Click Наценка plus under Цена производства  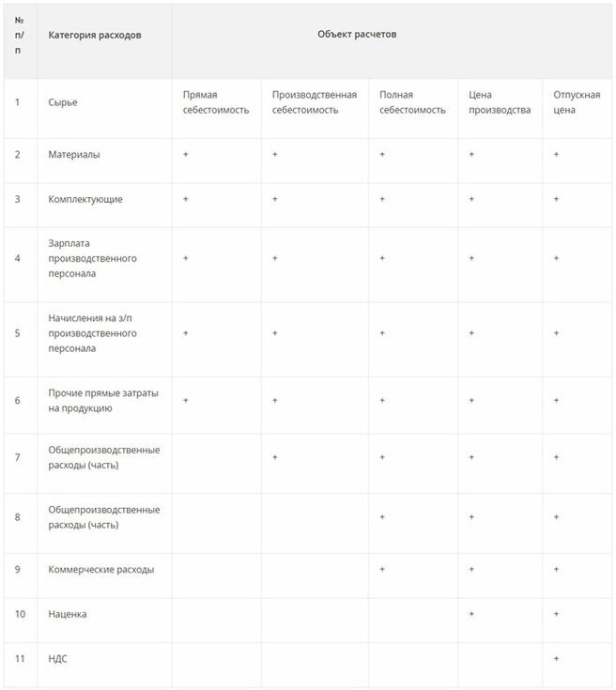[x=471, y=614]
